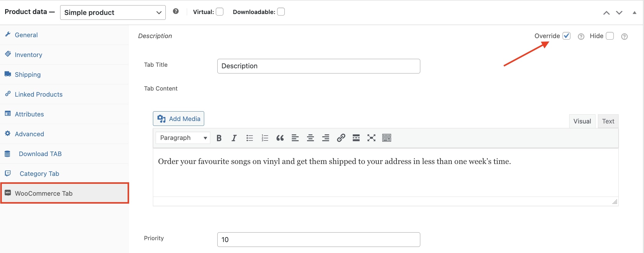
Task: Open the Linked Products section
Action: point(38,94)
